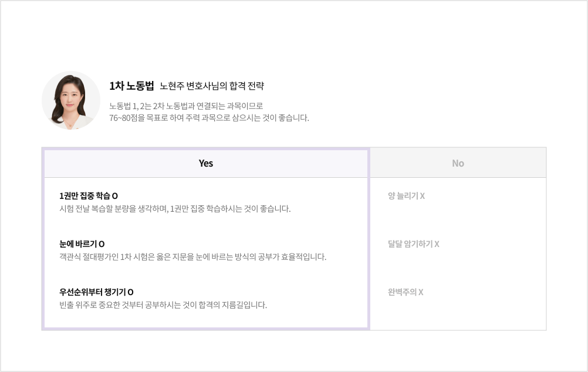
Task: Switch to the "No" column tab
Action: coord(458,163)
